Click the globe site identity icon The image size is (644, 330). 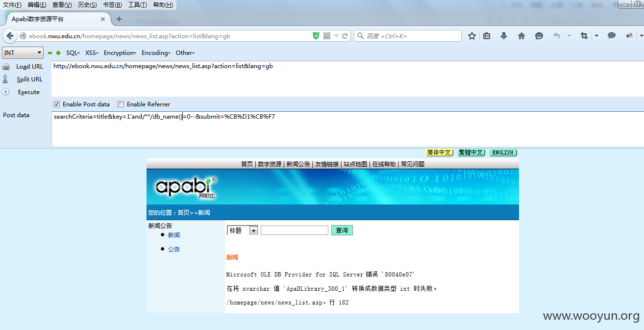coord(23,36)
